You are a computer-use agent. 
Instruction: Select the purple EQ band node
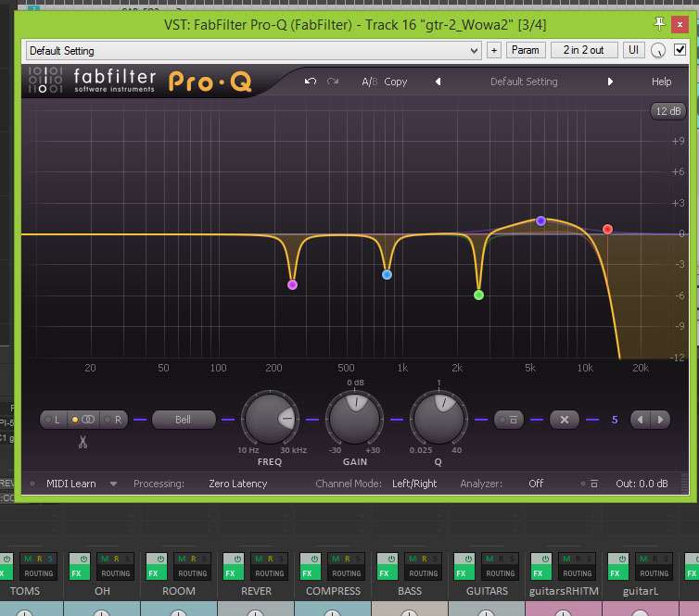540,220
